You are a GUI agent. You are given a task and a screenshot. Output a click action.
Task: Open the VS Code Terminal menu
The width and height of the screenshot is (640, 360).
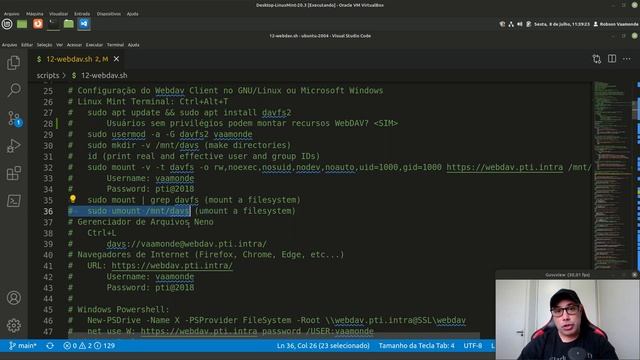point(115,45)
